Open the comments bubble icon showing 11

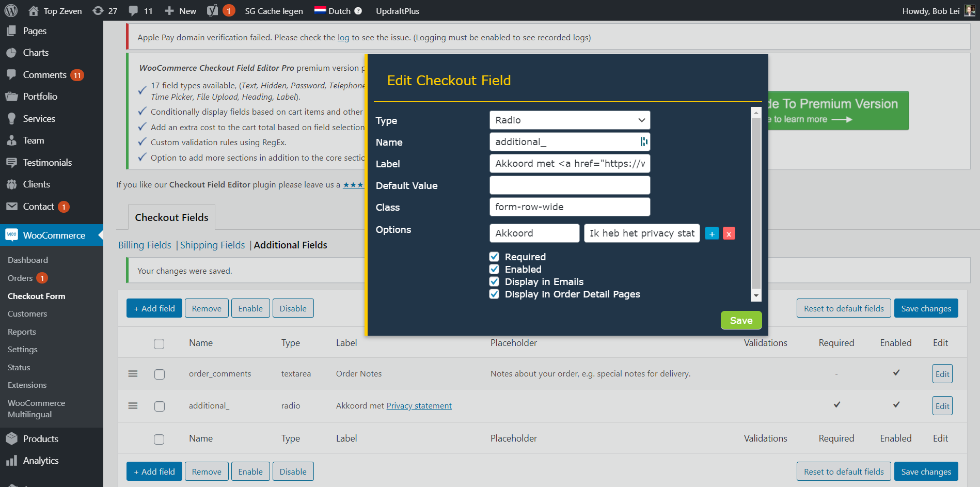point(140,11)
